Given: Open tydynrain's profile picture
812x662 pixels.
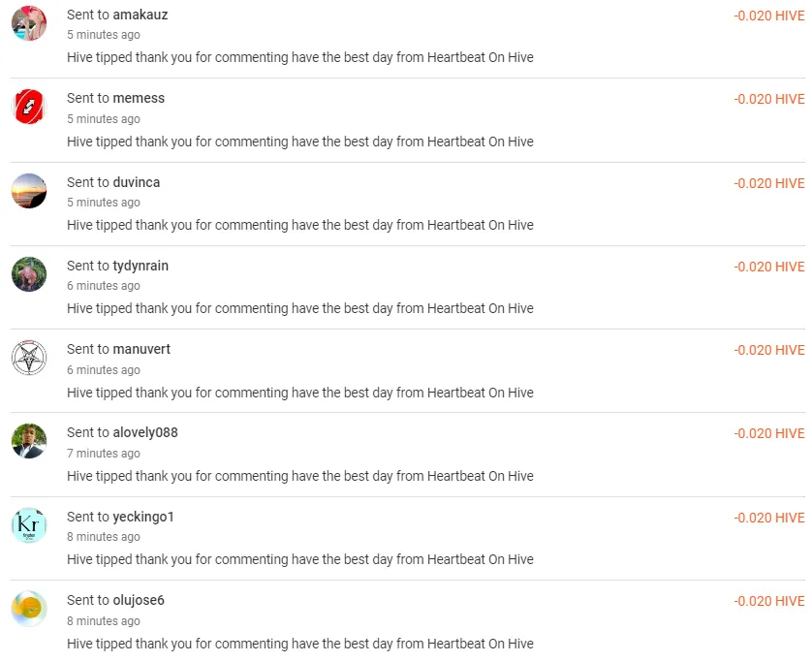Looking at the screenshot, I should 29,274.
